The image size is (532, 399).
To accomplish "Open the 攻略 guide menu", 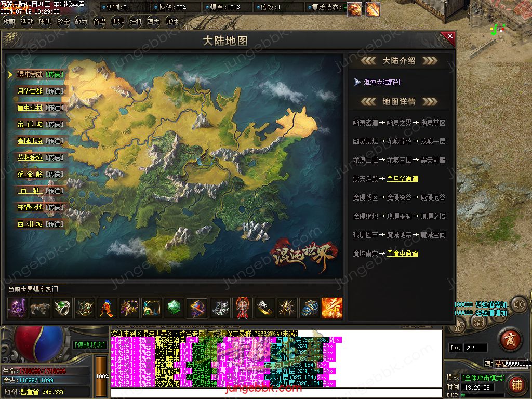I will coord(9,22).
